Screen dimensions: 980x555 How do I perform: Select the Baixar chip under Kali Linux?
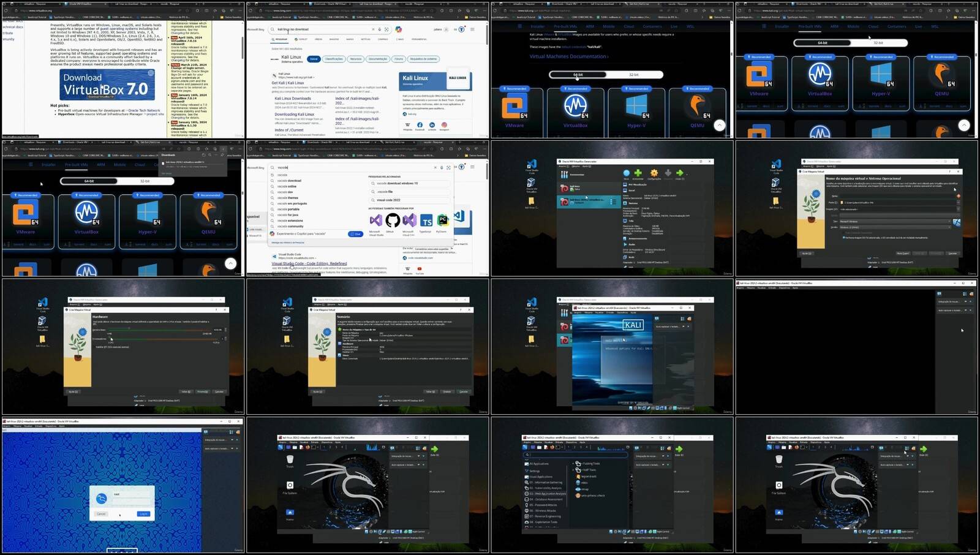click(314, 59)
